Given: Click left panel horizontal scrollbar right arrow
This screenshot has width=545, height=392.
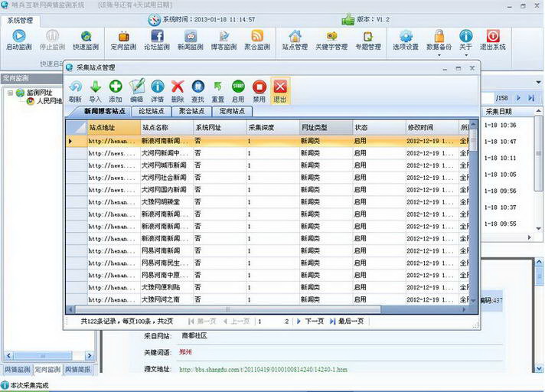Looking at the screenshot, I should point(90,355).
